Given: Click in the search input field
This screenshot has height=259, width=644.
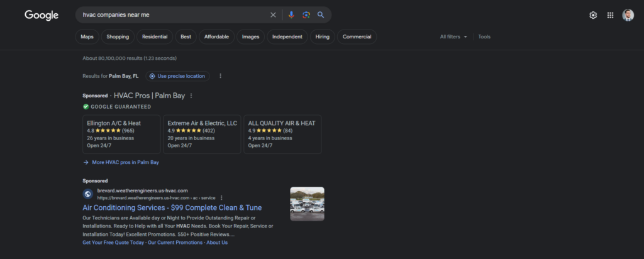Looking at the screenshot, I should point(172,15).
